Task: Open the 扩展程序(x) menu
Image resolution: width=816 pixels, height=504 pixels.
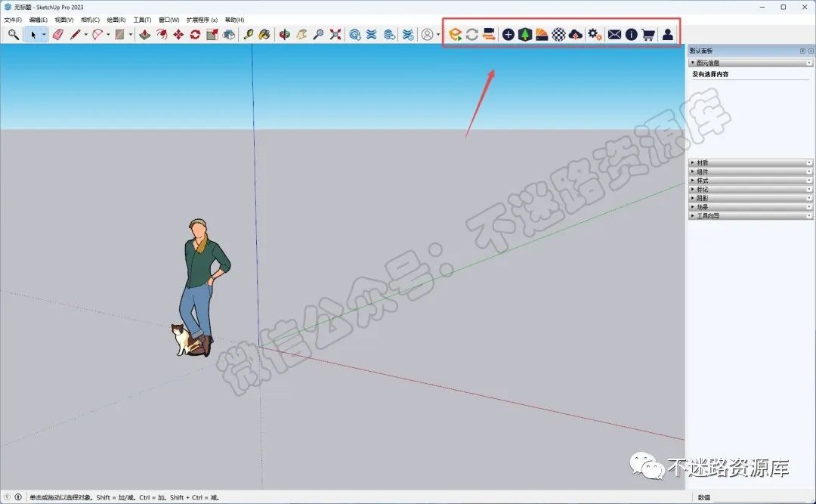Action: tap(202, 20)
